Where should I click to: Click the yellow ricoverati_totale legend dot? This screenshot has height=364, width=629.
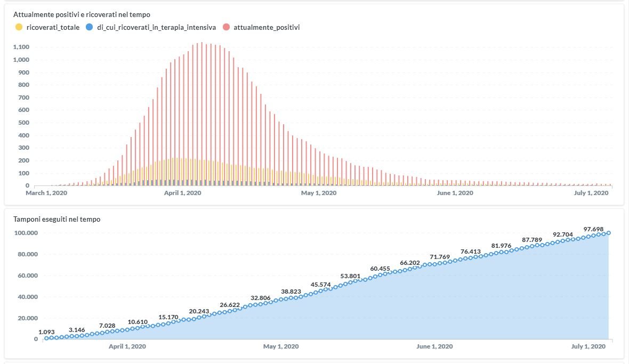click(x=19, y=27)
